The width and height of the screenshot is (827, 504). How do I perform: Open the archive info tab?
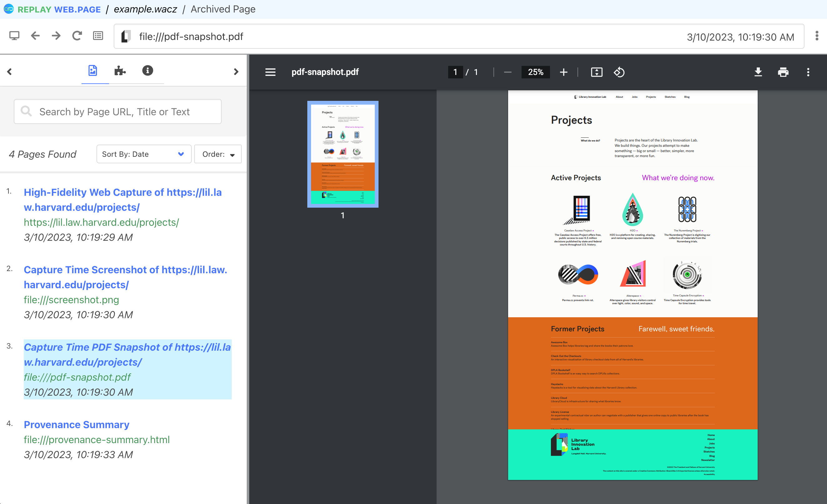click(147, 71)
